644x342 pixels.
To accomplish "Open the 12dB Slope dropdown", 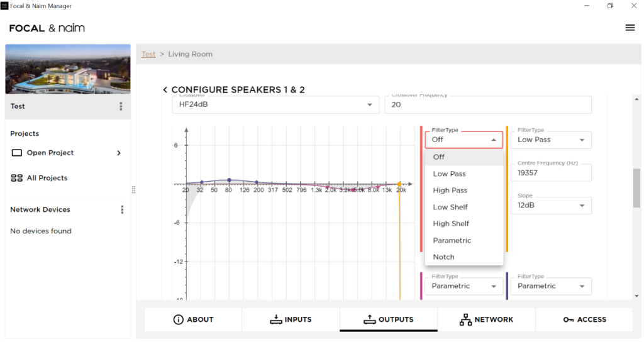I will tap(551, 206).
